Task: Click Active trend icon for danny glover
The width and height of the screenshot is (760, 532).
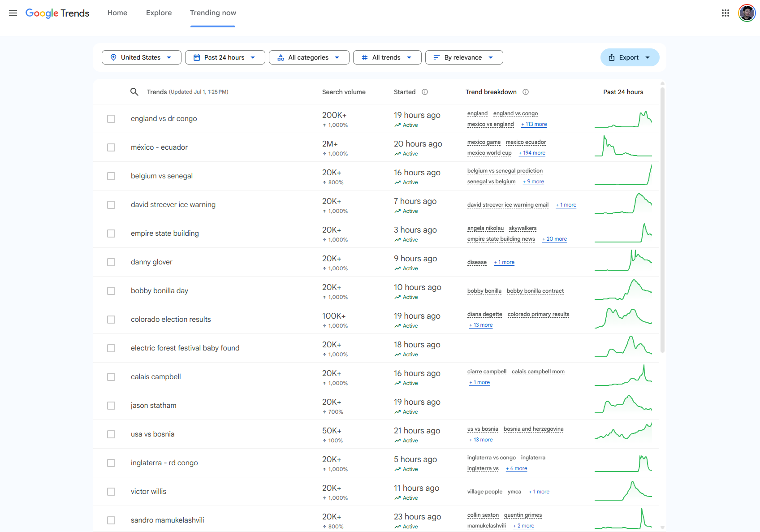Action: point(397,268)
